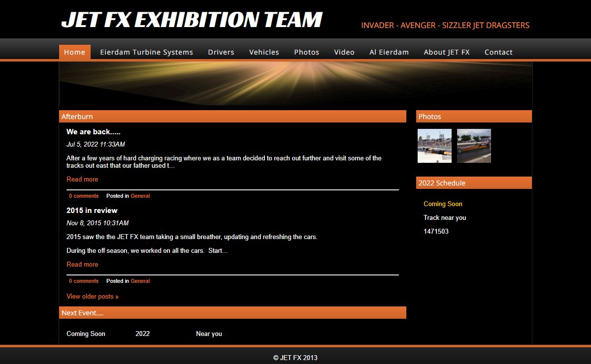Open the Drivers menu item
Screen dimensions: 591x364
(221, 52)
